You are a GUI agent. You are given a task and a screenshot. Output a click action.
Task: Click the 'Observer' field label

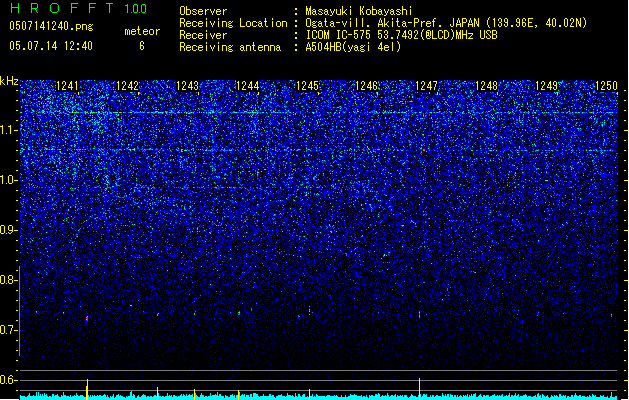tap(203, 11)
